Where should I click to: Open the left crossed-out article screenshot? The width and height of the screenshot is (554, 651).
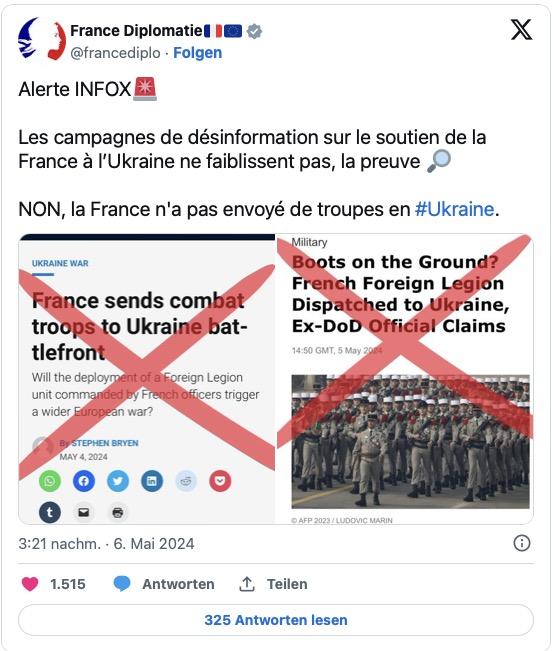147,379
